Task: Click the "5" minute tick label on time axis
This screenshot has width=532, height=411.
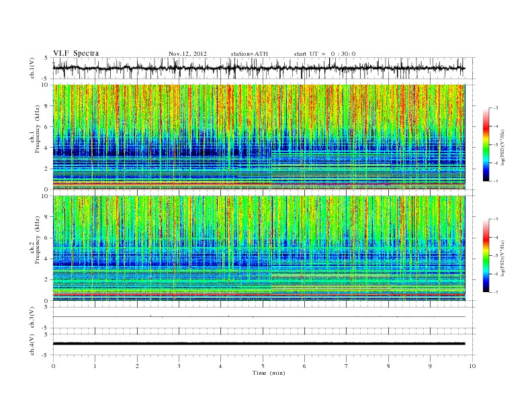Action: 263,366
